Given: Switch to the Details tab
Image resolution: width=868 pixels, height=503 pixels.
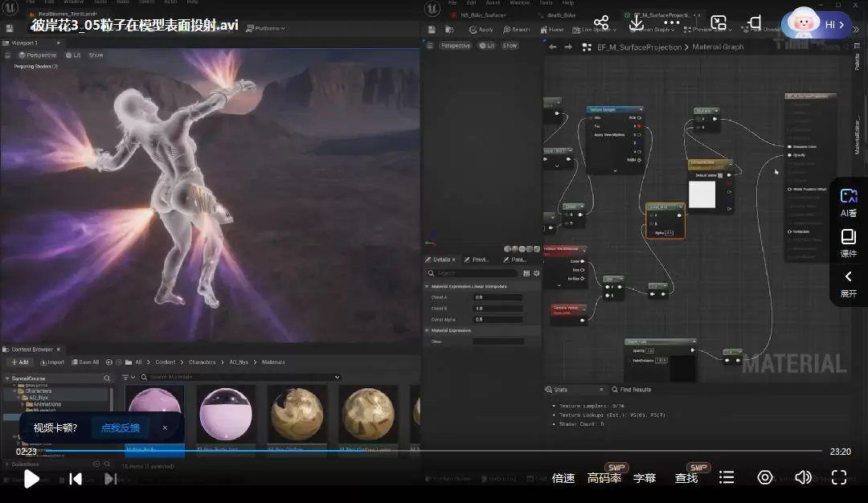Looking at the screenshot, I should point(441,260).
